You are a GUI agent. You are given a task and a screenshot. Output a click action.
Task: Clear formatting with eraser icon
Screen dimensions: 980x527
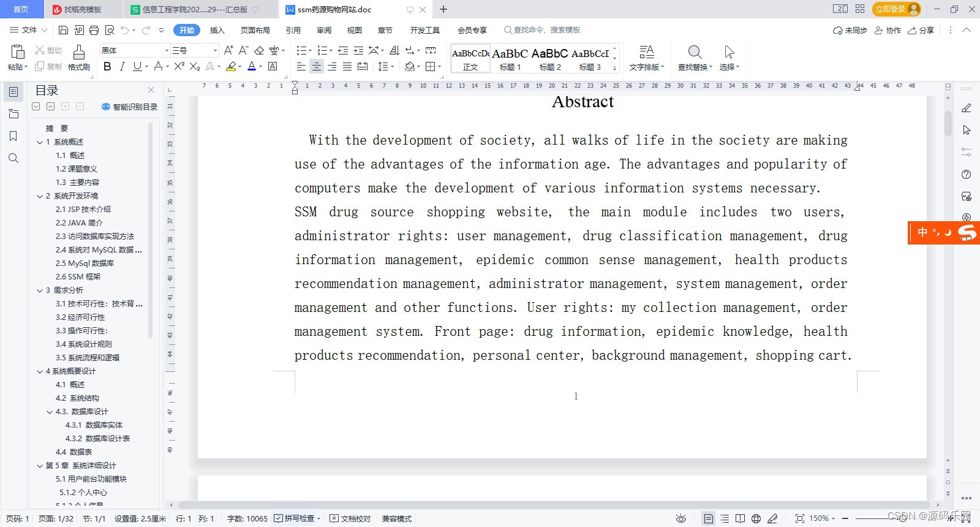click(259, 50)
